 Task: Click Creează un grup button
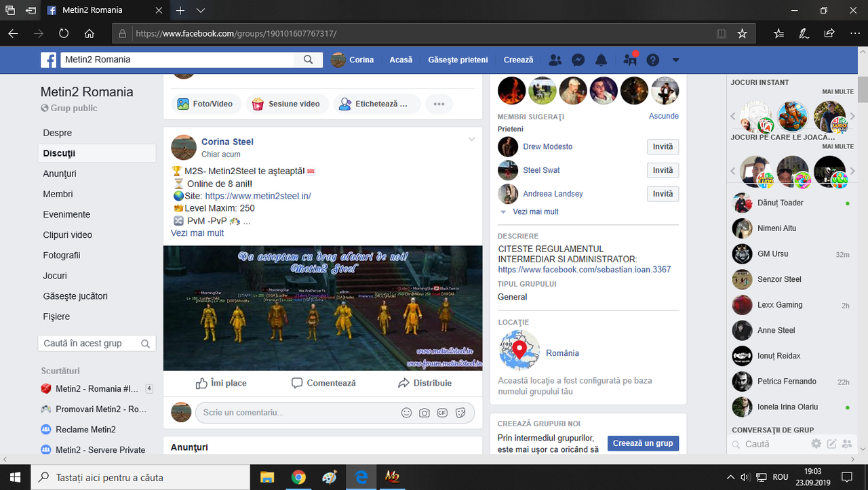tap(643, 443)
